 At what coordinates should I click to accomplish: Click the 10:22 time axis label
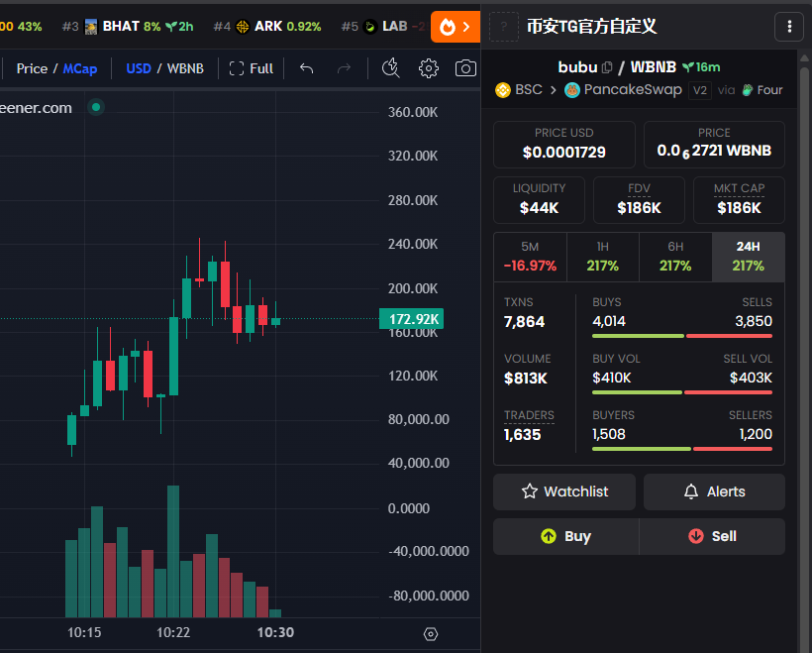[x=173, y=633]
